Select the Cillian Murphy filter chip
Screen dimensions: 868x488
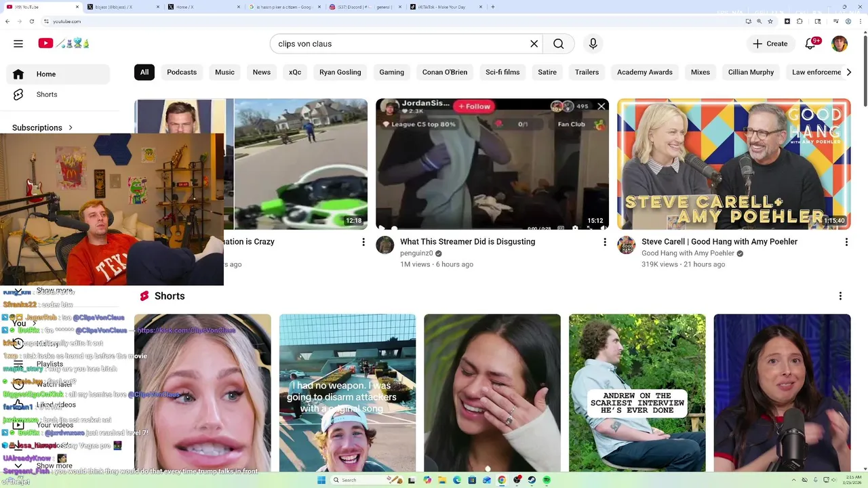751,72
